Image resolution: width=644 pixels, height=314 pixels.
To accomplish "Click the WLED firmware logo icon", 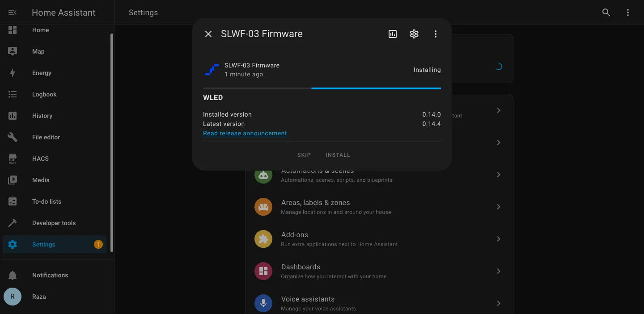I will [x=212, y=70].
